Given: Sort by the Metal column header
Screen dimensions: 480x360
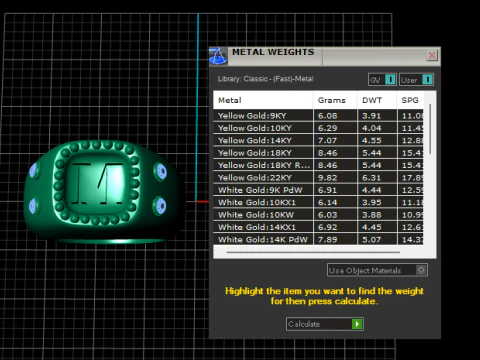Looking at the screenshot, I should (263, 100).
